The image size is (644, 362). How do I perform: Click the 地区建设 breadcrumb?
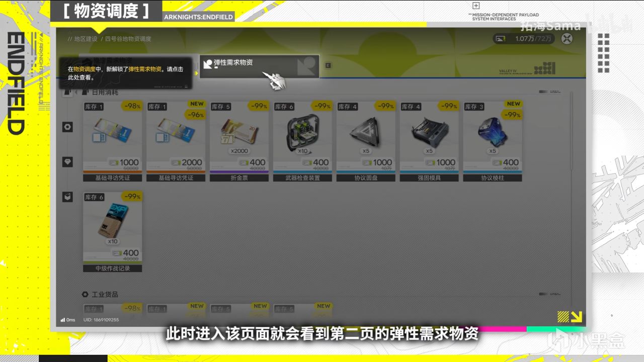85,39
